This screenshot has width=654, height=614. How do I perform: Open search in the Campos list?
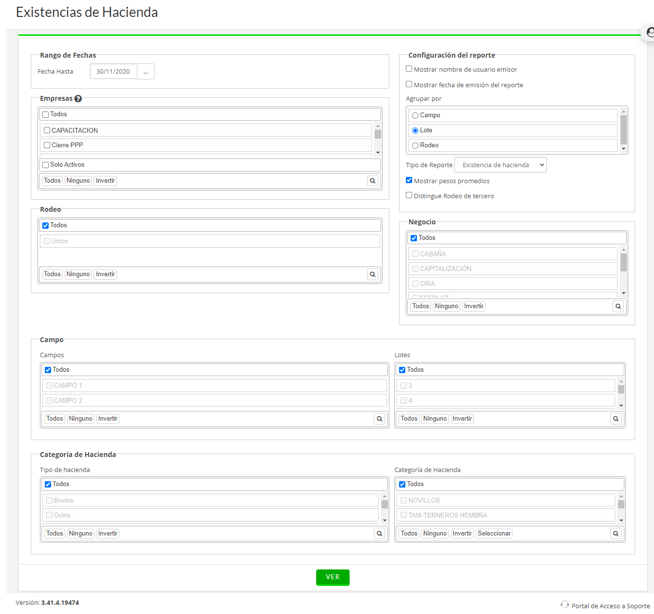(x=380, y=418)
